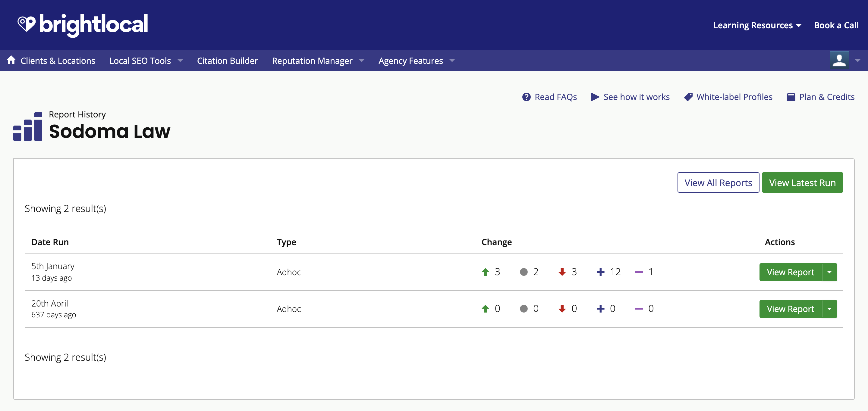
Task: Click the value 12 beside the plus icon
Action: click(x=615, y=272)
